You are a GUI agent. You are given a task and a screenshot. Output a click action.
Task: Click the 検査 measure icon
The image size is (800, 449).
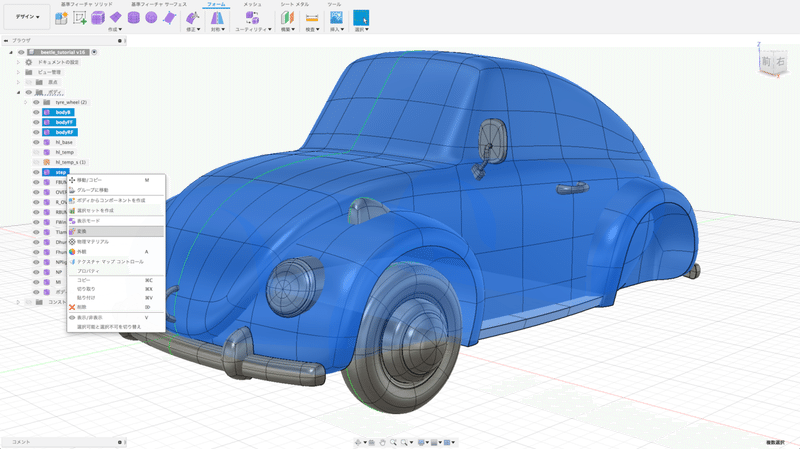pyautogui.click(x=311, y=17)
